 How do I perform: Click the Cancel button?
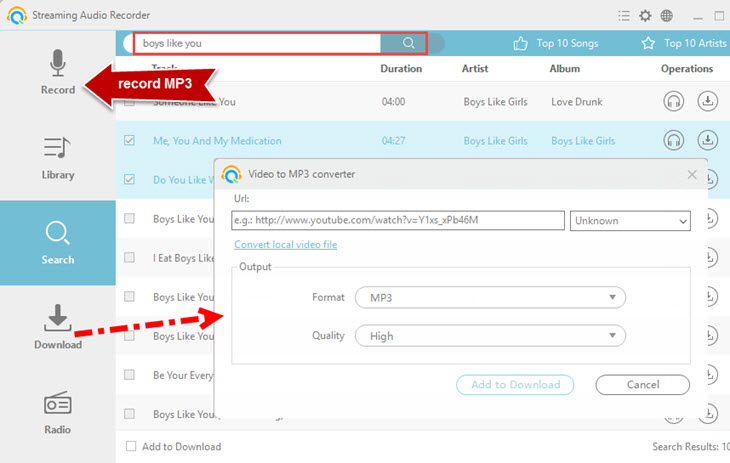(642, 385)
